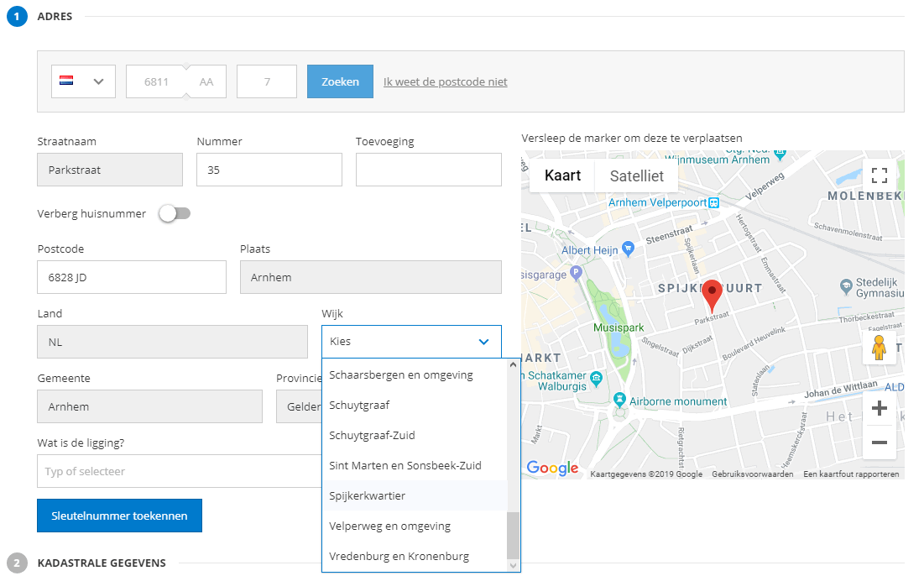Click the Wijk list scroll up arrow
The image size is (924, 576).
[x=514, y=365]
